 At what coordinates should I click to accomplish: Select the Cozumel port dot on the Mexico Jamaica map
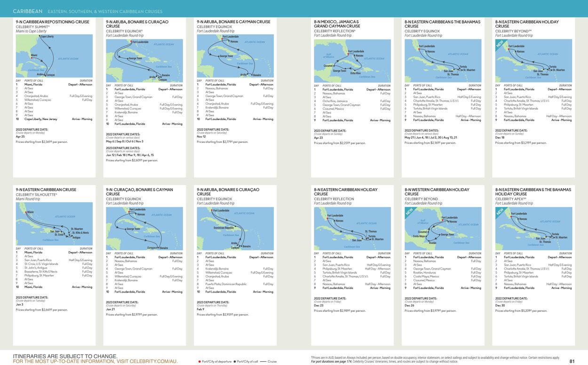334,65
